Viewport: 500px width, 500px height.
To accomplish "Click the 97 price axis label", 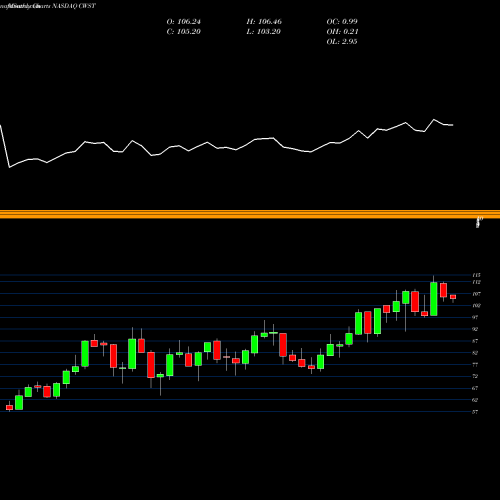I will 475,317.
